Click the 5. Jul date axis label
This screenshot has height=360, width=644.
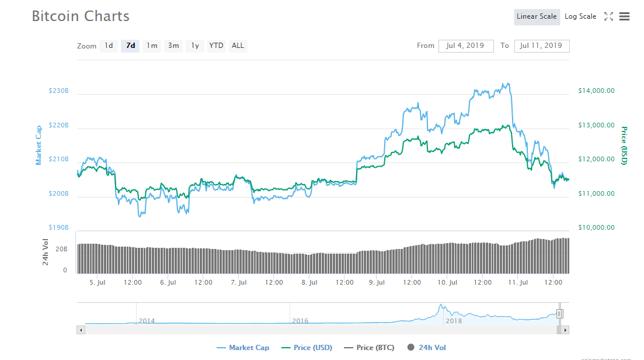pyautogui.click(x=98, y=282)
